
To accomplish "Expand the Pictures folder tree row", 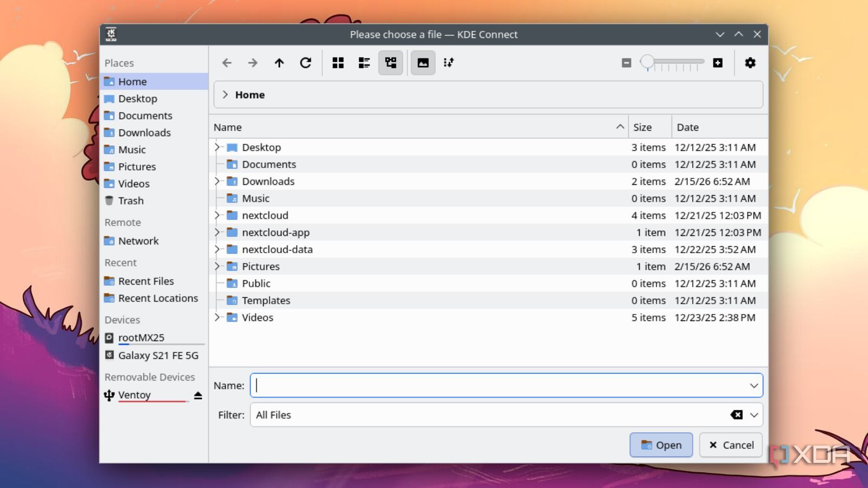I will (x=218, y=266).
